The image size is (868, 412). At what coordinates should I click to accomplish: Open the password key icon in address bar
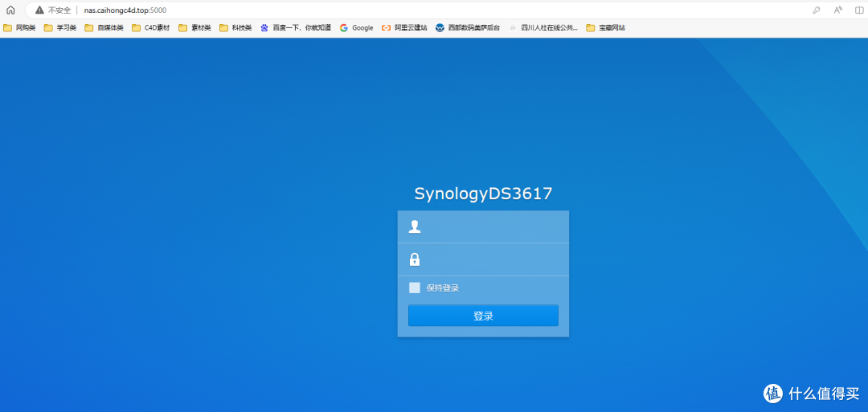pos(816,10)
